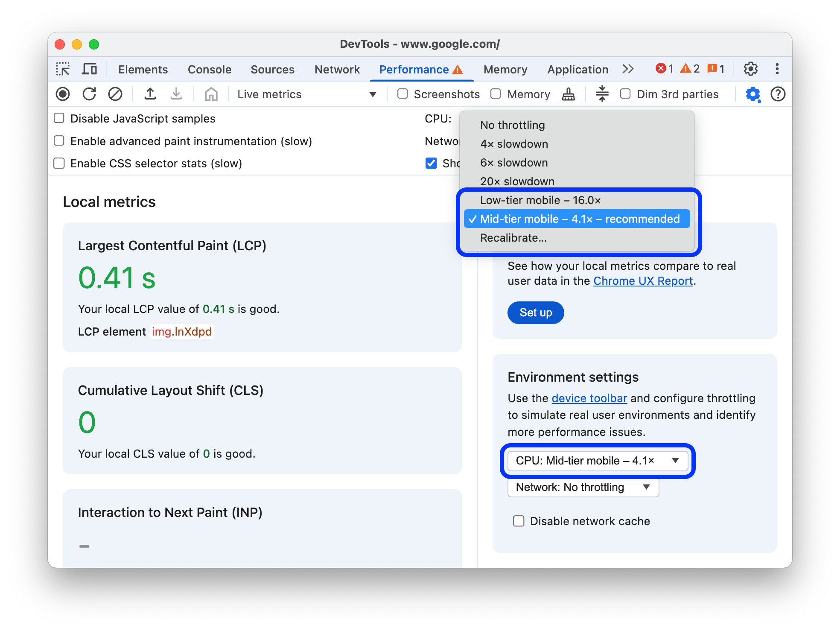Click the reload and profile icon
This screenshot has width=840, height=631.
(89, 93)
